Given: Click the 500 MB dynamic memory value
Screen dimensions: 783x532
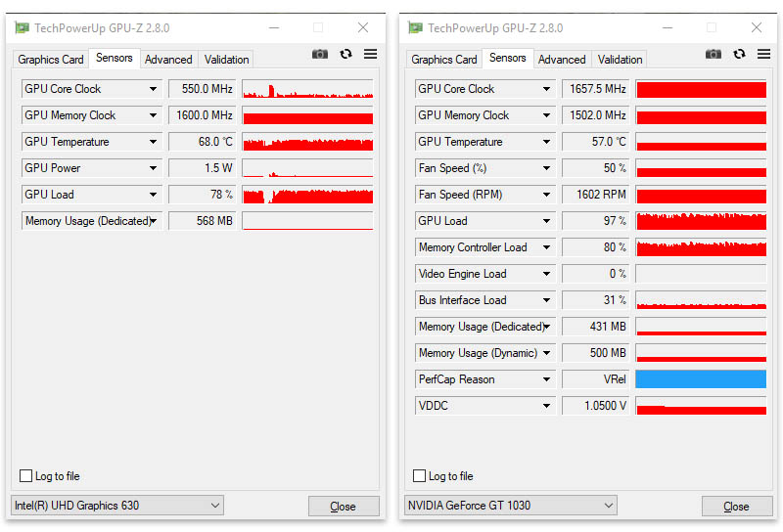Looking at the screenshot, I should (596, 353).
